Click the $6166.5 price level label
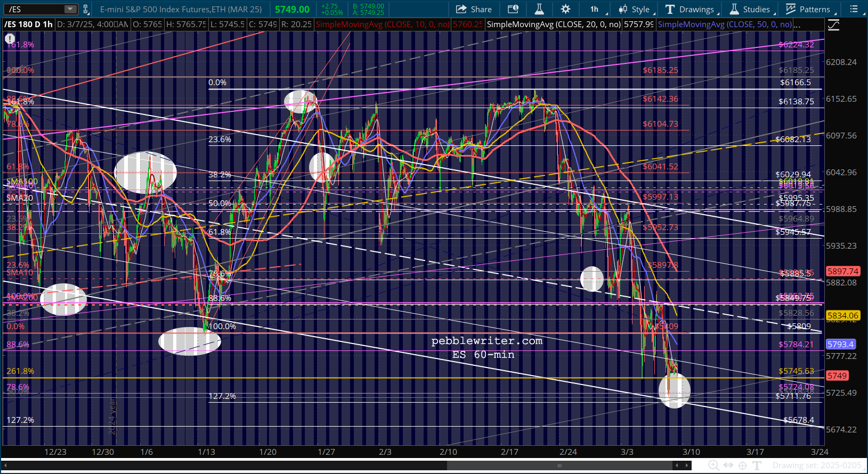 pyautogui.click(x=796, y=83)
